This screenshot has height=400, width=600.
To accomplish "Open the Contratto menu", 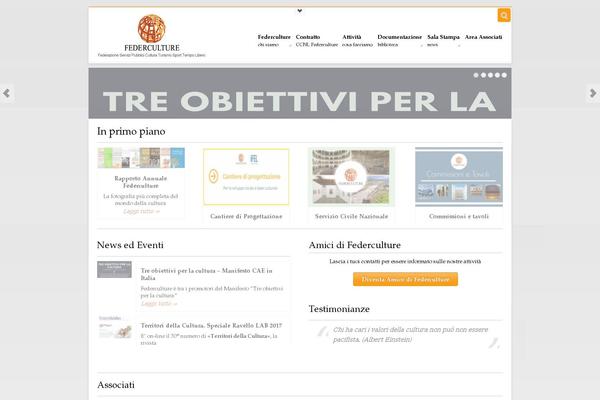I will [x=316, y=40].
